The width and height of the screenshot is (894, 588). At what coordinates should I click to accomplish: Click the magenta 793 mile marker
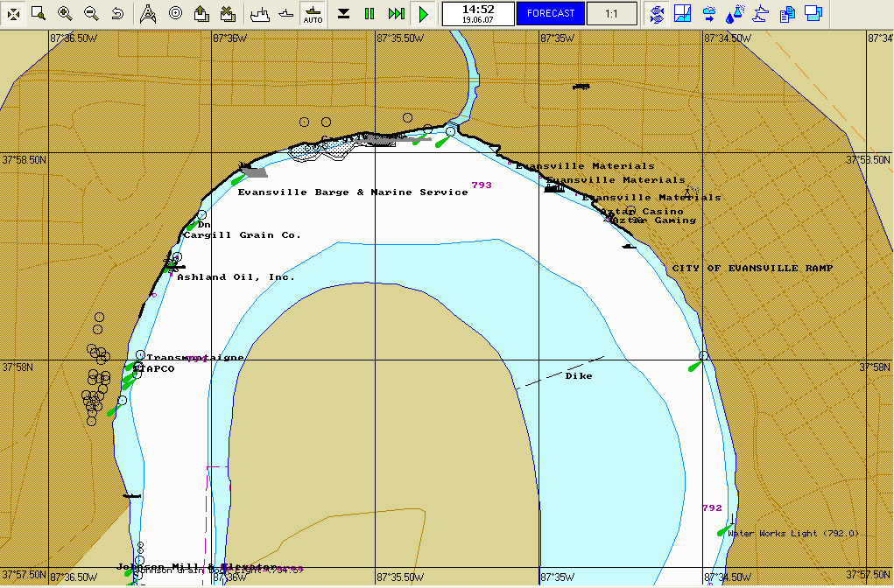click(482, 185)
